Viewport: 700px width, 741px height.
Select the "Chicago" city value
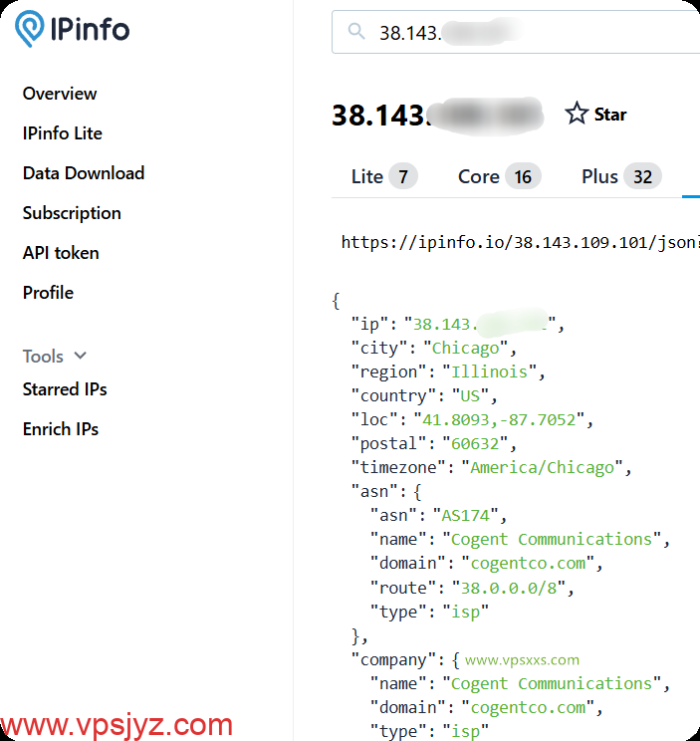(465, 348)
